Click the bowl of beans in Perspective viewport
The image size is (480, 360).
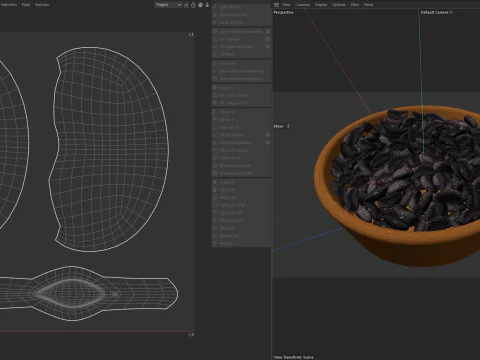click(x=397, y=187)
